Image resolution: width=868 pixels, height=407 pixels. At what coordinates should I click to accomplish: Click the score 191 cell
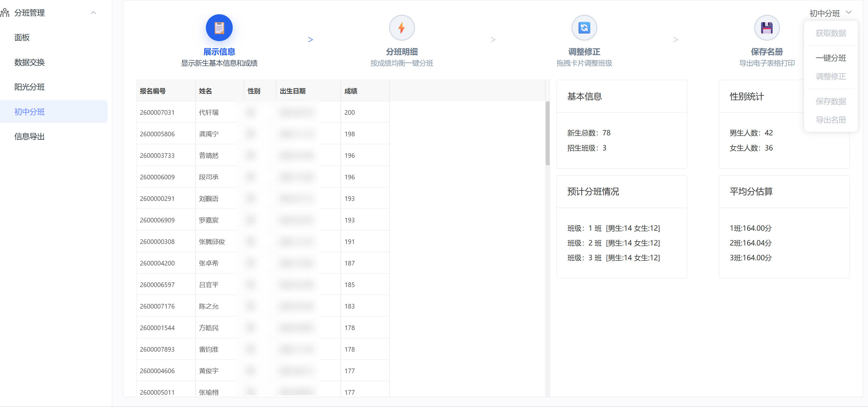364,242
